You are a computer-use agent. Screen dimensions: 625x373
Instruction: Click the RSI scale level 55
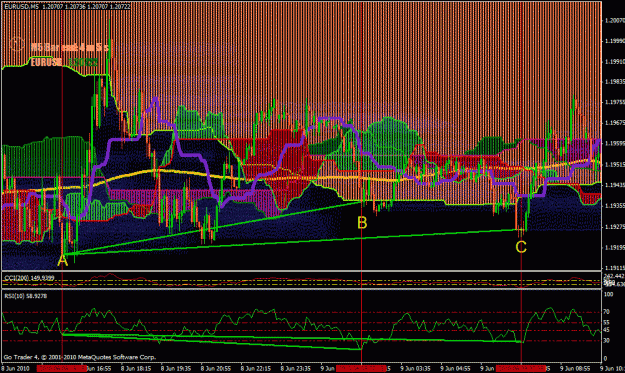(607, 322)
